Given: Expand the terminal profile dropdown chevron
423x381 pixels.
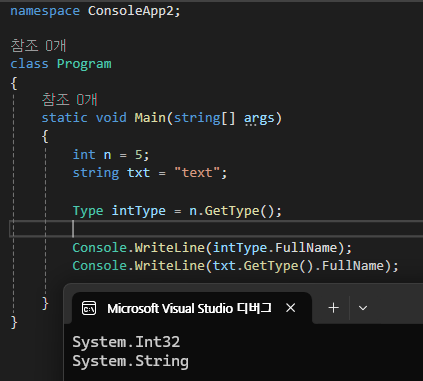Looking at the screenshot, I should 363,308.
